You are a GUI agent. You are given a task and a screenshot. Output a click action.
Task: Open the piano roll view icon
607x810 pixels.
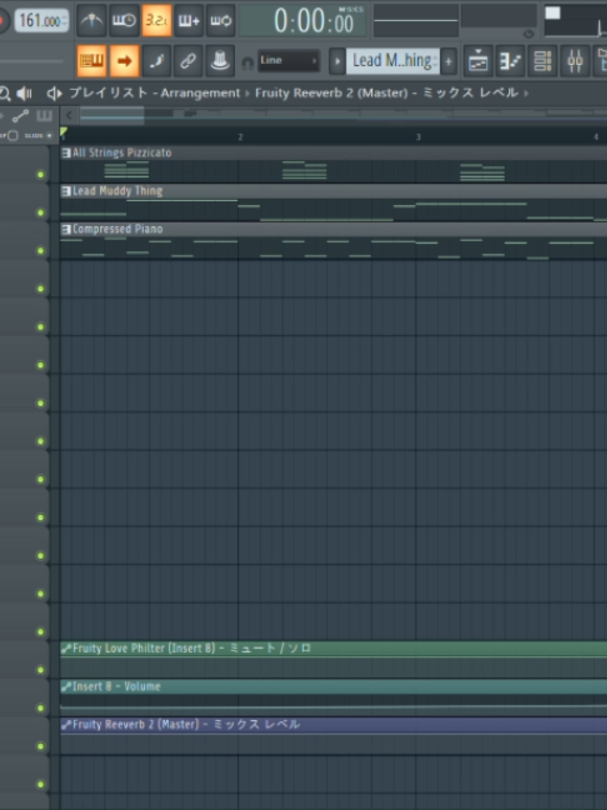[x=510, y=61]
